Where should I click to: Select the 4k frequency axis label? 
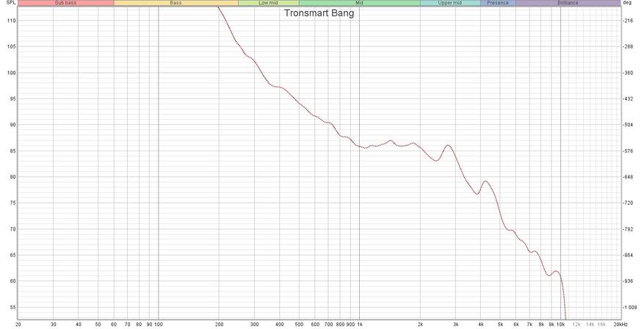tap(480, 325)
